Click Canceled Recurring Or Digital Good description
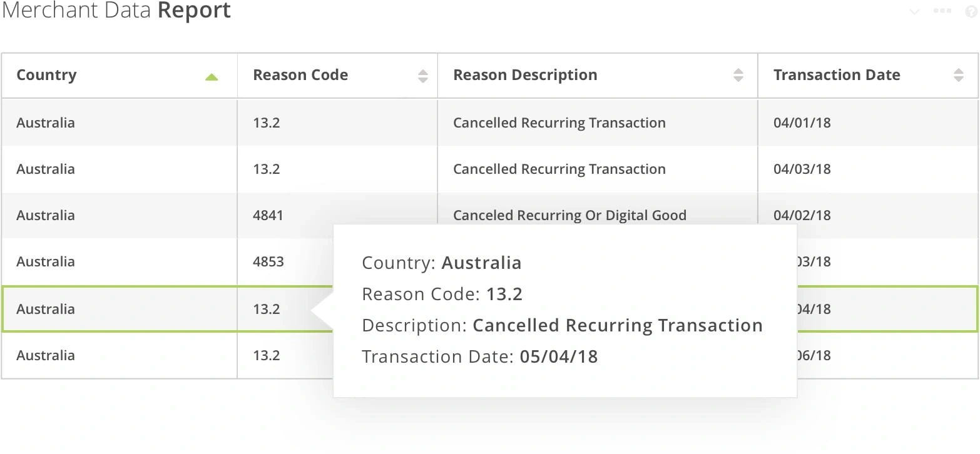 coord(569,215)
